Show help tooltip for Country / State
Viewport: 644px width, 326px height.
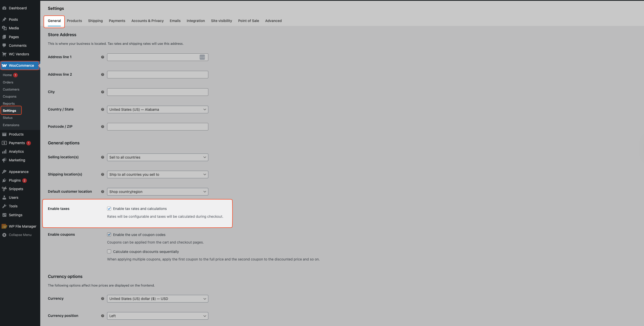(x=103, y=110)
